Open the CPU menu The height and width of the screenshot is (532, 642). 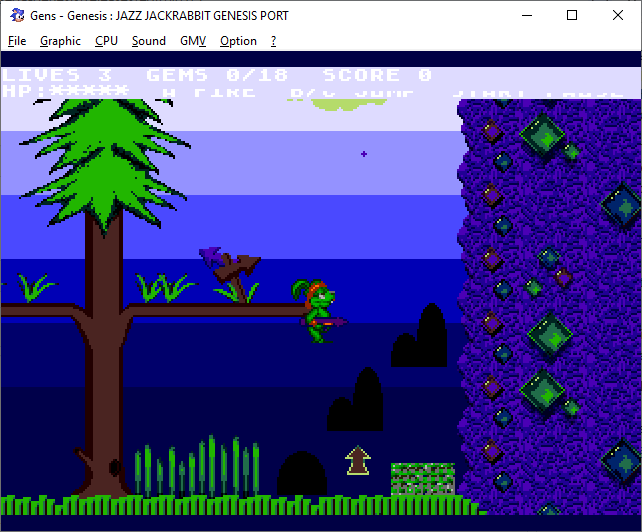[x=106, y=41]
